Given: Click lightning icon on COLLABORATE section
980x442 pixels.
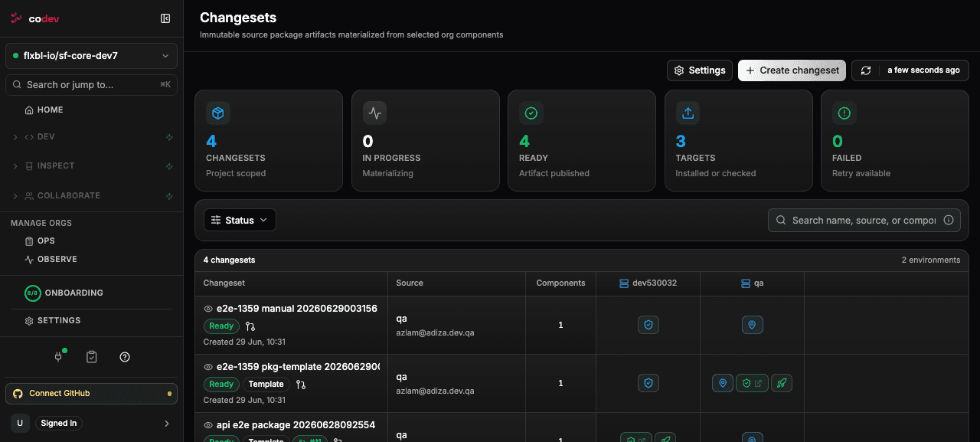Looking at the screenshot, I should 169,196.
